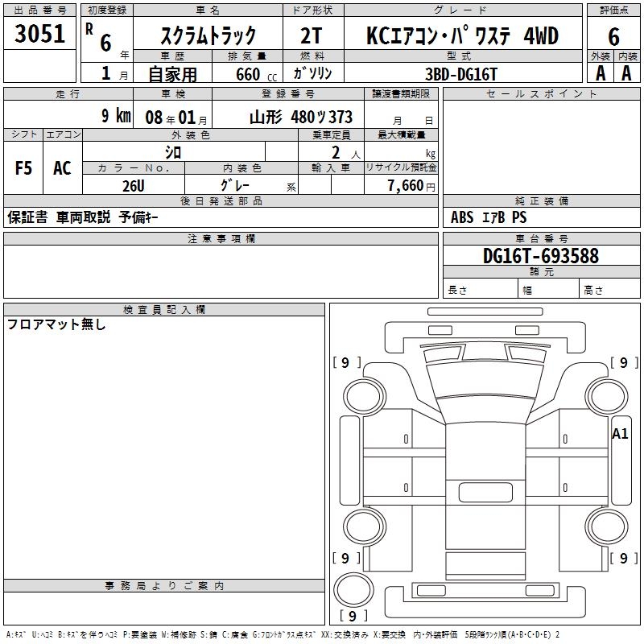
Task: Select the first registration year R 6
Action: [x=98, y=38]
